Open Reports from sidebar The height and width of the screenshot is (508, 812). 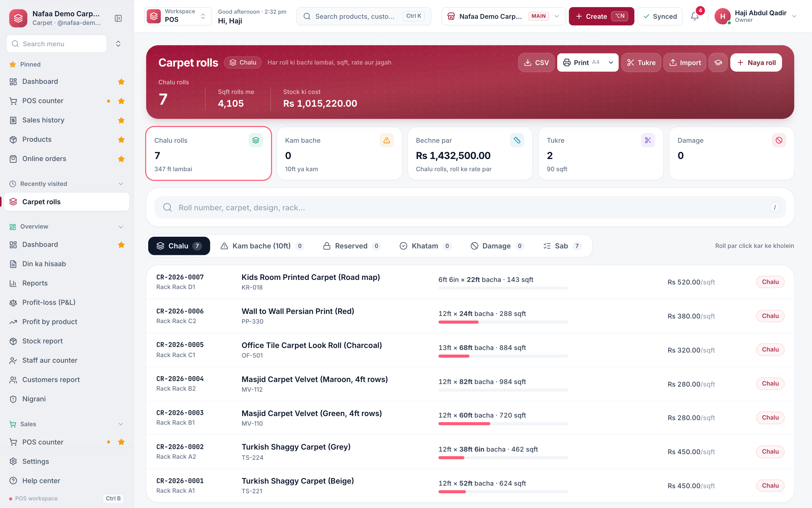pyautogui.click(x=67, y=283)
